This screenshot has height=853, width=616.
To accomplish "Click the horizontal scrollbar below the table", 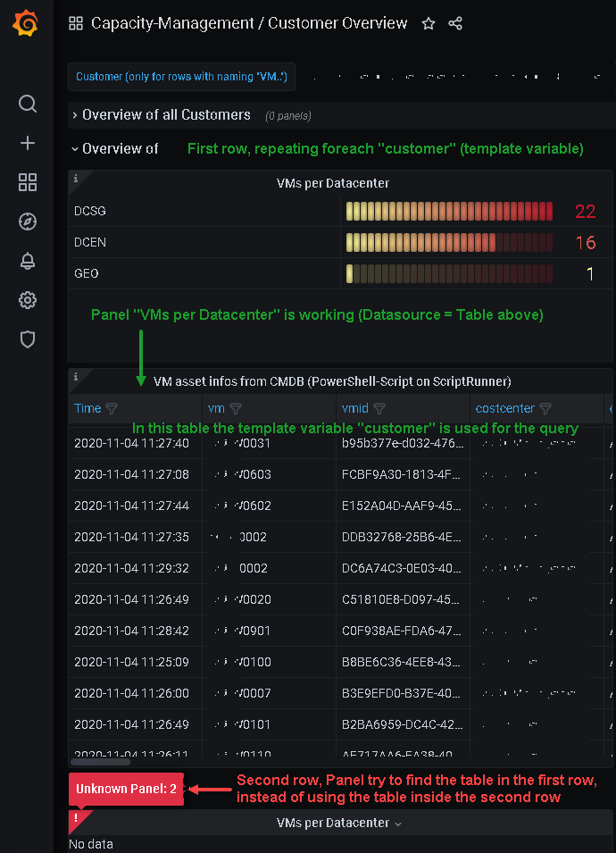I will coord(100,761).
